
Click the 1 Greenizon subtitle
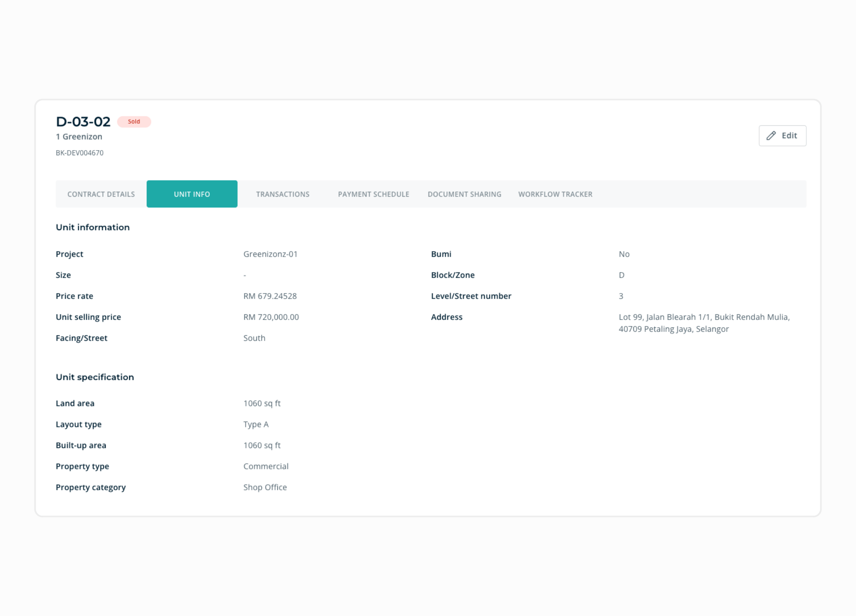click(x=79, y=137)
